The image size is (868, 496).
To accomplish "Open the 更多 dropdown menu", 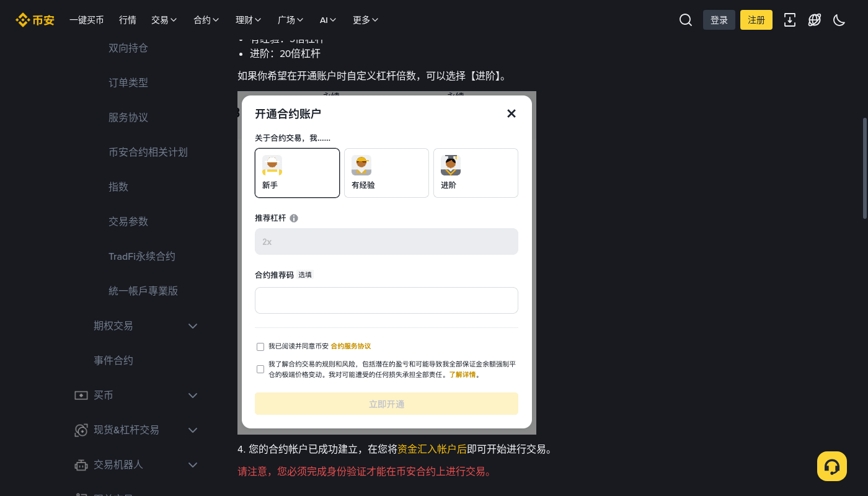I will 366,20.
